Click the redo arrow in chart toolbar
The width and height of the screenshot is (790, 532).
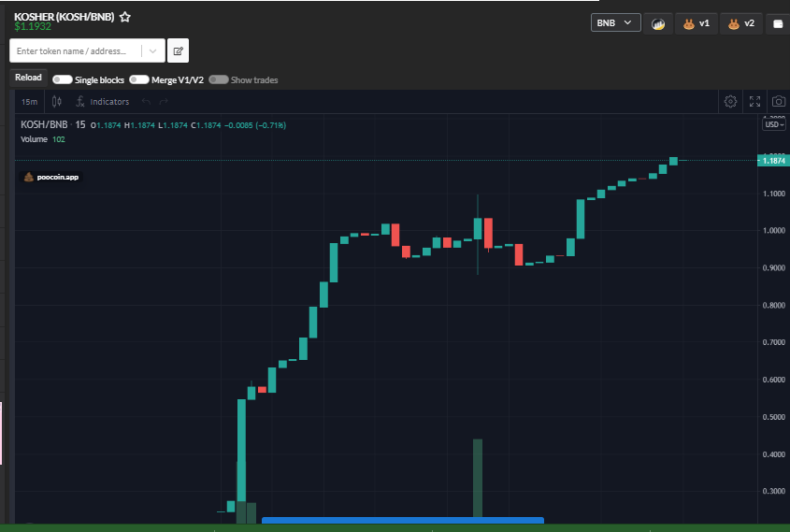point(164,102)
